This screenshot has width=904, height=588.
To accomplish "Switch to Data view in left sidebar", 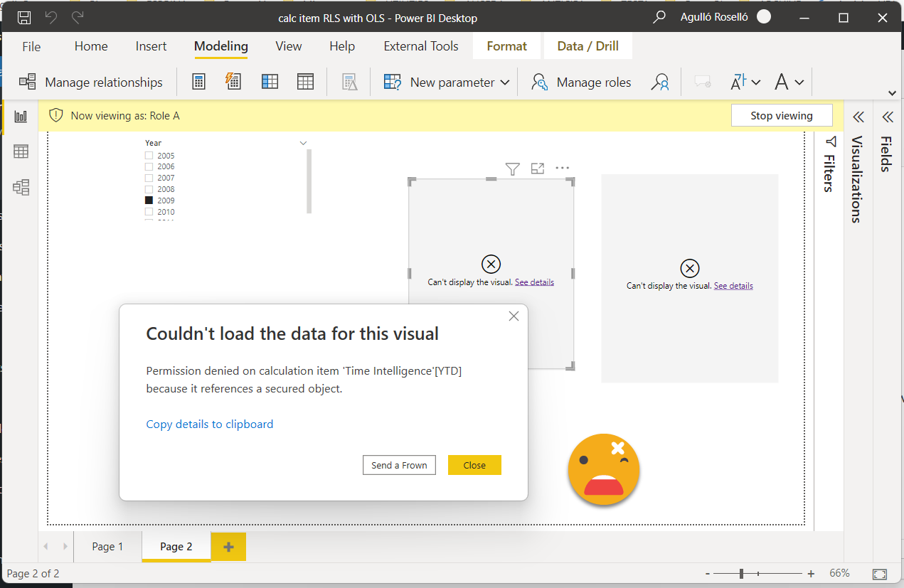I will tap(21, 151).
